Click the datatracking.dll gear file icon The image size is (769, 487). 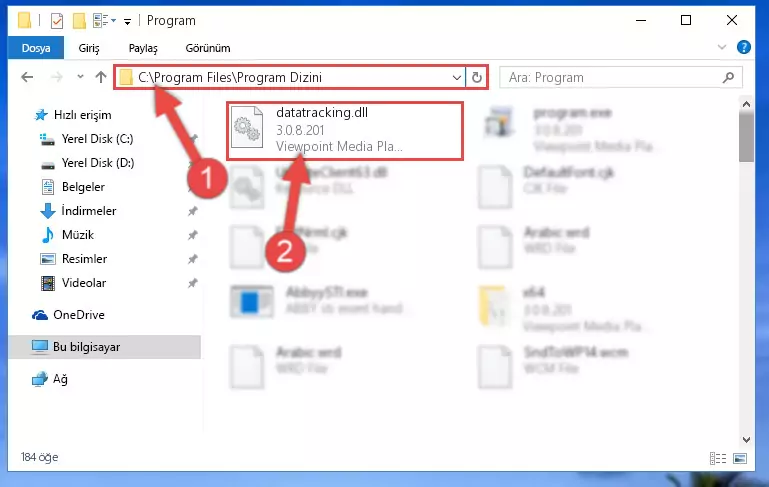(247, 128)
